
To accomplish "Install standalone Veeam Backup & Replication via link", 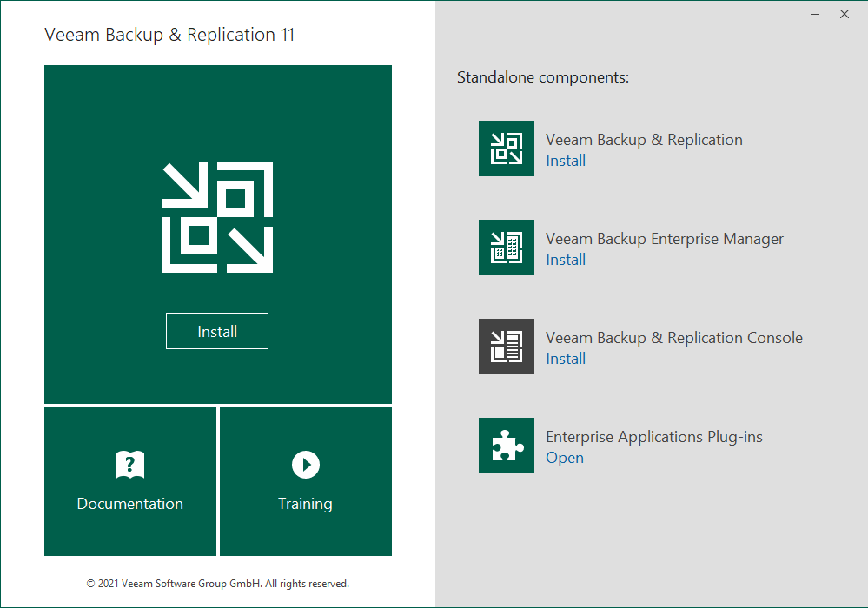I will pyautogui.click(x=566, y=161).
